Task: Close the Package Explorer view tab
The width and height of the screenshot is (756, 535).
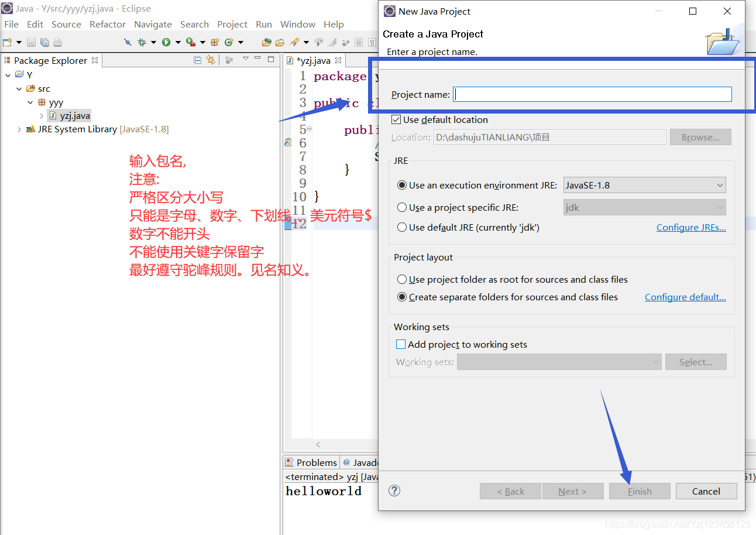Action: tap(95, 60)
